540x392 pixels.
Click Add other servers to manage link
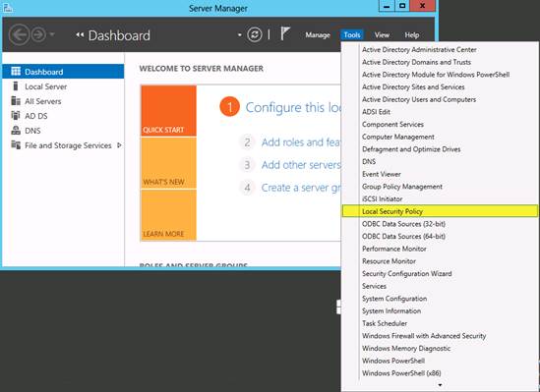[x=301, y=165]
